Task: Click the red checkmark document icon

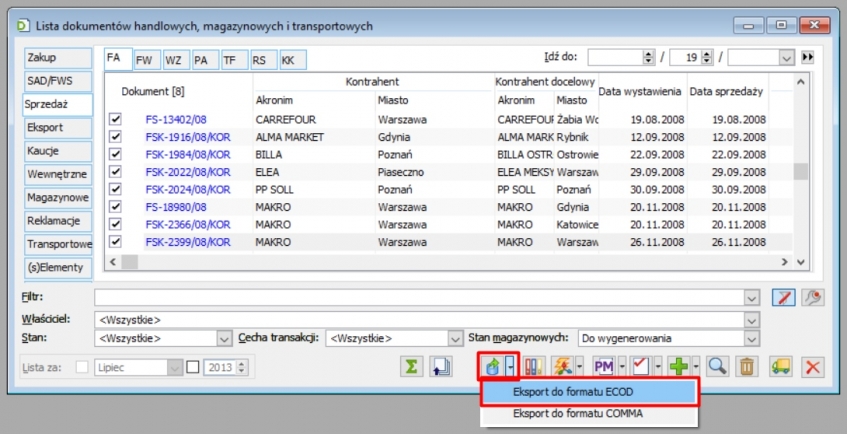Action: 641,367
